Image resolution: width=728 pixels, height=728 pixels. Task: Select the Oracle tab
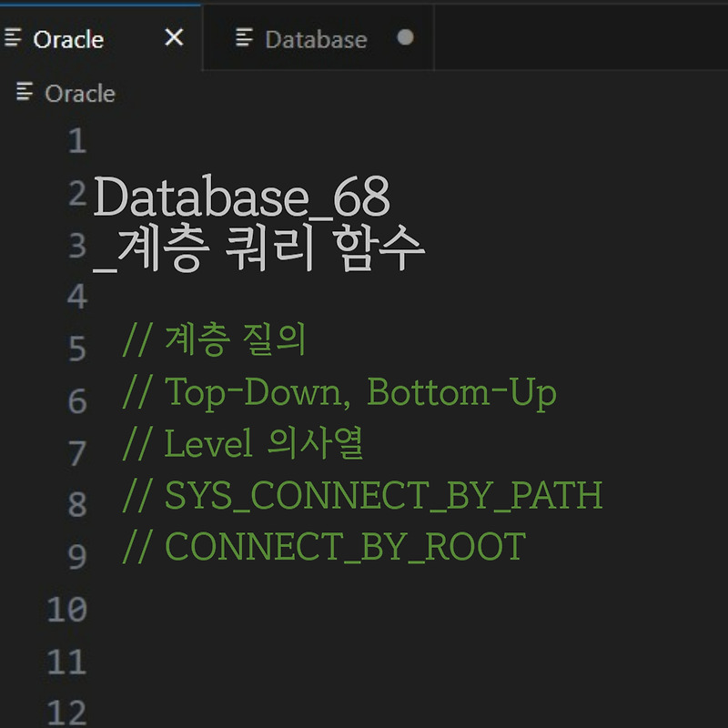point(68,38)
